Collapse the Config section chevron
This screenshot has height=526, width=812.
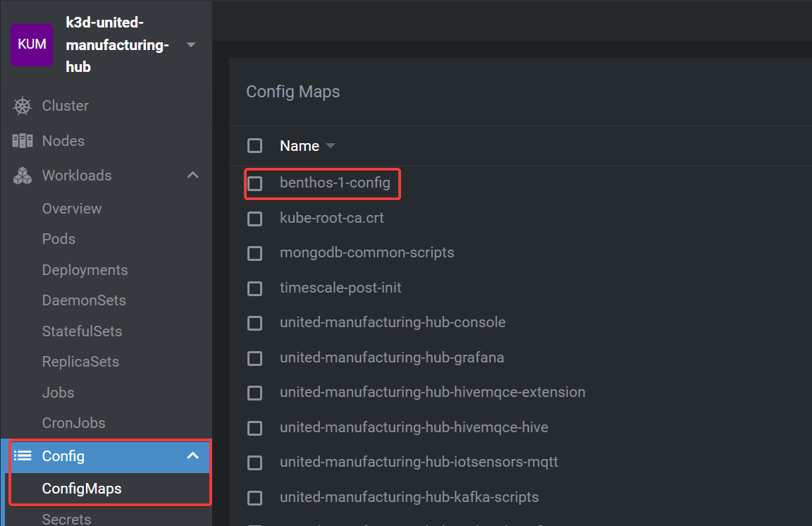click(x=192, y=456)
